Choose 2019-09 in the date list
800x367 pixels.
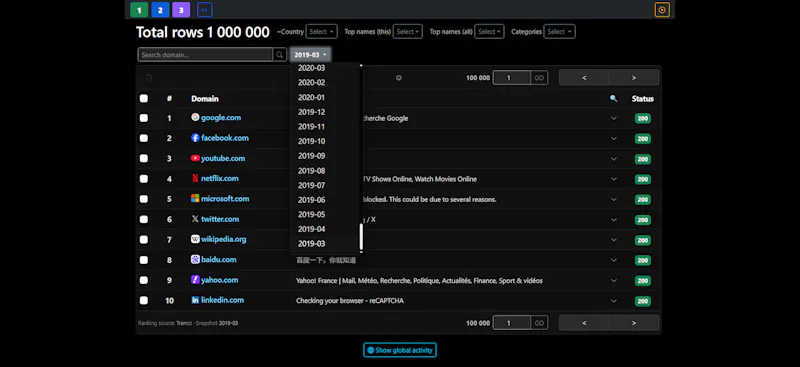[311, 156]
